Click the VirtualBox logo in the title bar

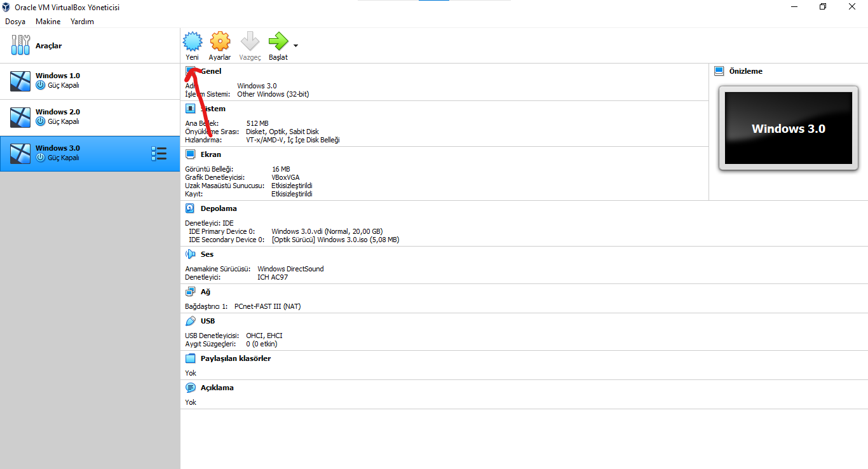pos(7,8)
